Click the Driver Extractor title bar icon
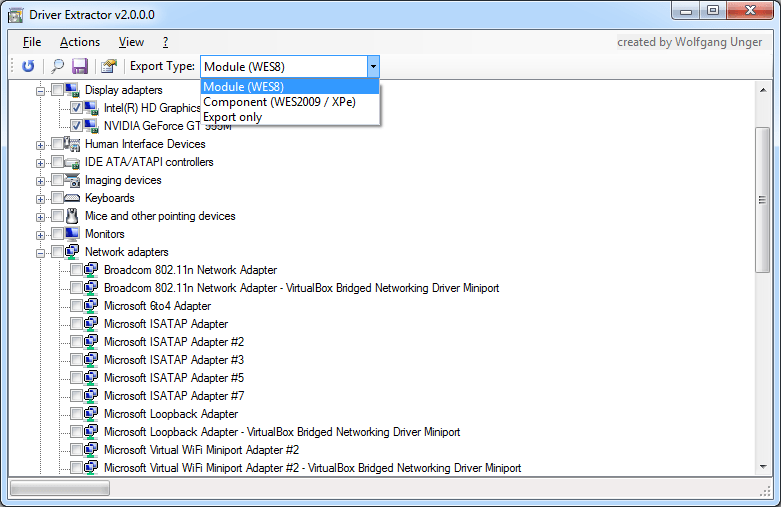 (x=15, y=15)
